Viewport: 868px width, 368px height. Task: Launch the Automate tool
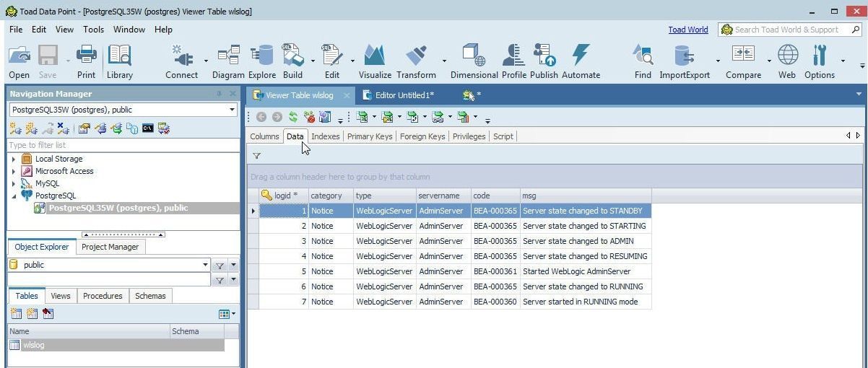tap(581, 61)
